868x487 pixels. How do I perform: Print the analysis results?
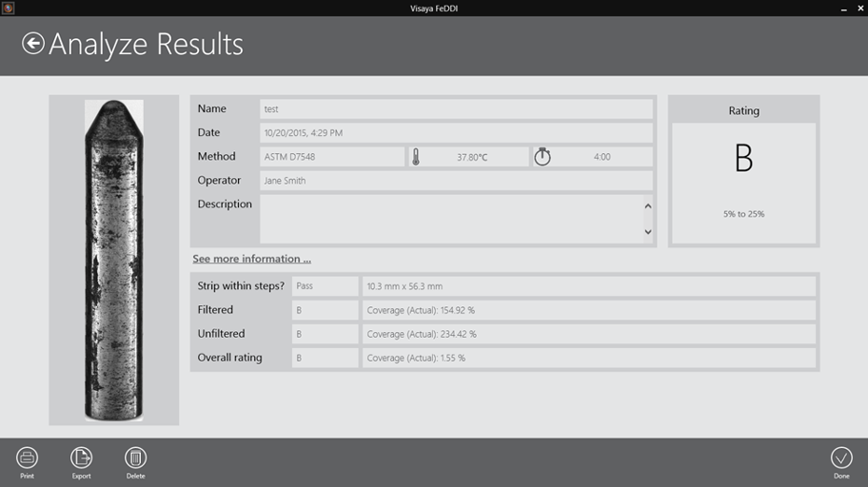[x=27, y=458]
